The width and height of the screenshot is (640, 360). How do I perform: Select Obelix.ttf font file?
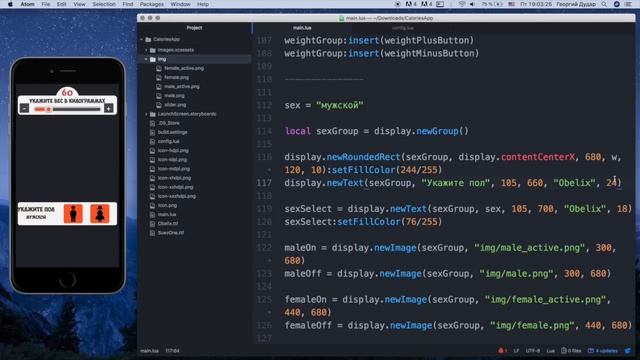(x=168, y=224)
